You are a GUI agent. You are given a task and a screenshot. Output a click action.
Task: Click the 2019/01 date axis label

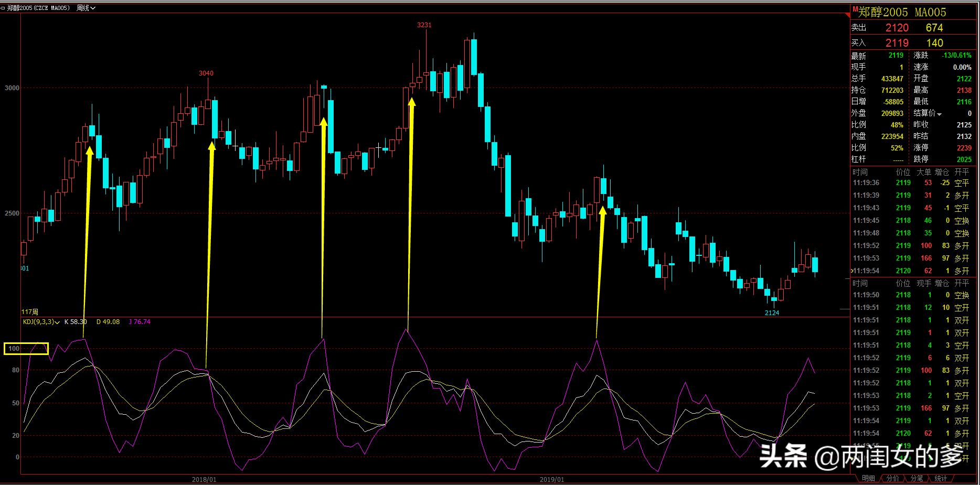[552, 479]
